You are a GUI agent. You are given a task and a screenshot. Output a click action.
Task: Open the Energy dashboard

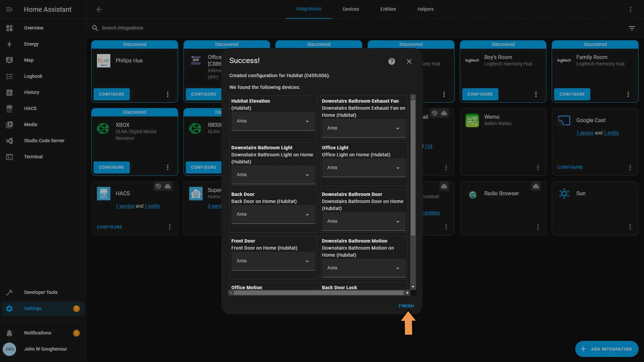point(31,44)
